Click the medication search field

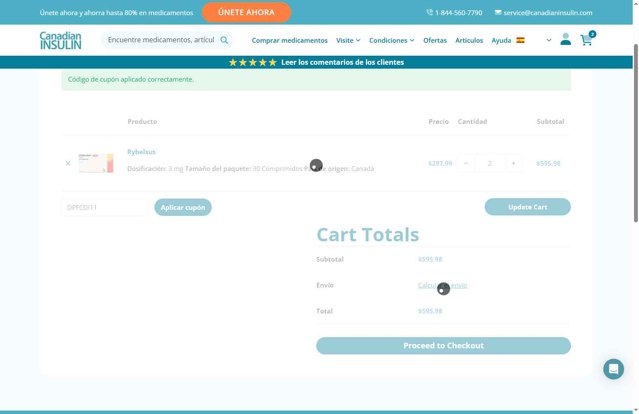pyautogui.click(x=161, y=40)
